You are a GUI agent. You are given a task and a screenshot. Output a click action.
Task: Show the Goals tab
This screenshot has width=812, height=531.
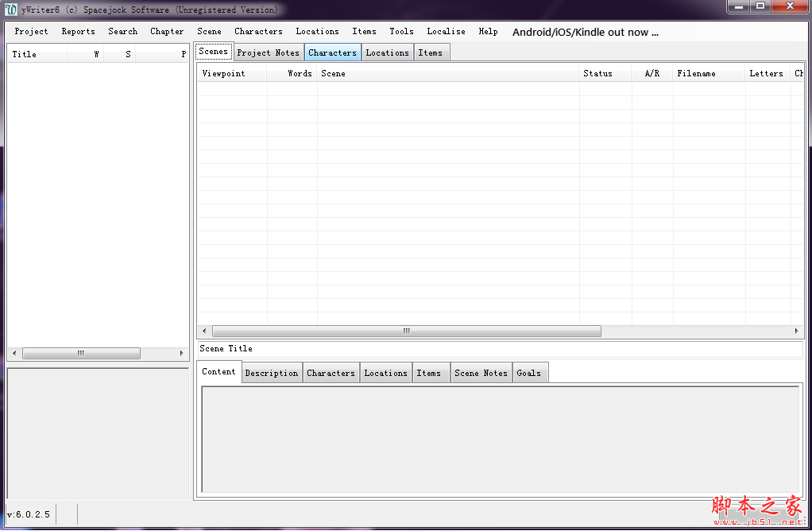click(528, 373)
